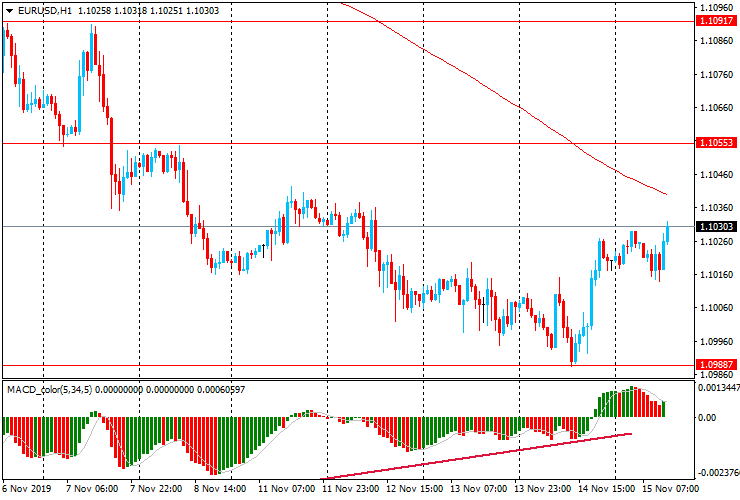This screenshot has height=500, width=740.
Task: Select the 11 Nov 23:00 time label
Action: 350,490
